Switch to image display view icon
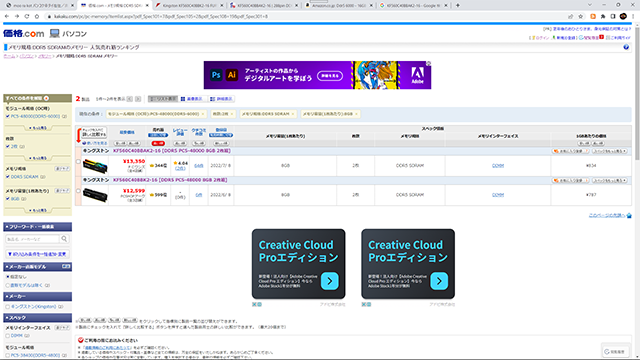This screenshot has height=360, width=640. pos(191,99)
